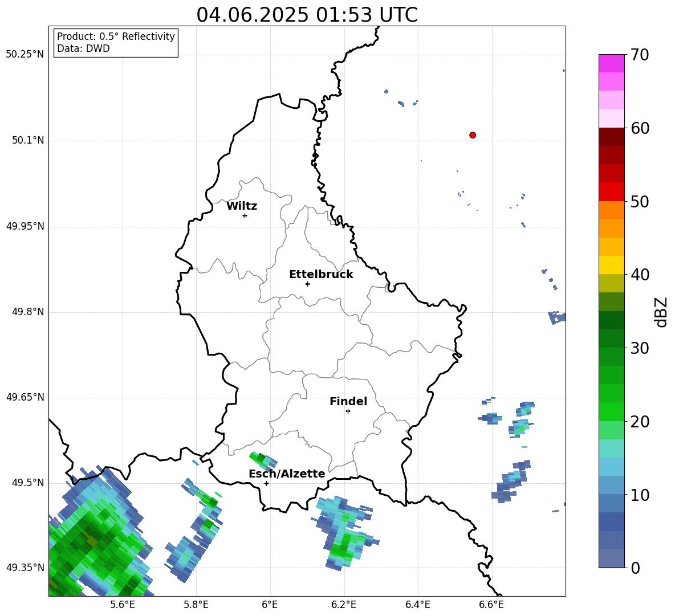Click the Ettelbruck city label

click(x=321, y=275)
